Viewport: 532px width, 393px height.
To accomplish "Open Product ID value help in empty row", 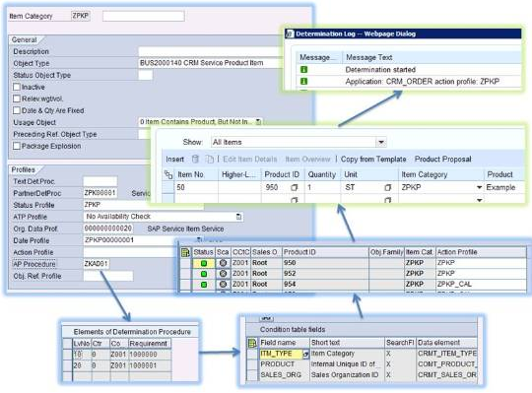I will (295, 200).
